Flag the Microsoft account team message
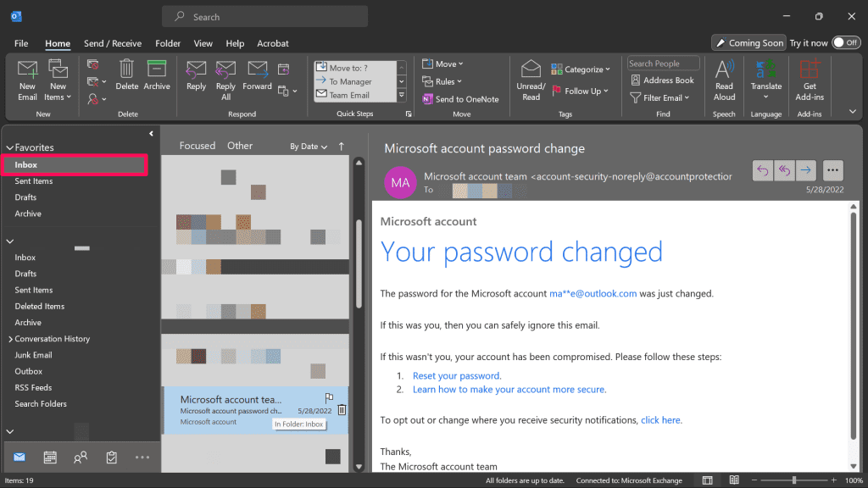The width and height of the screenshot is (868, 488). pyautogui.click(x=330, y=398)
